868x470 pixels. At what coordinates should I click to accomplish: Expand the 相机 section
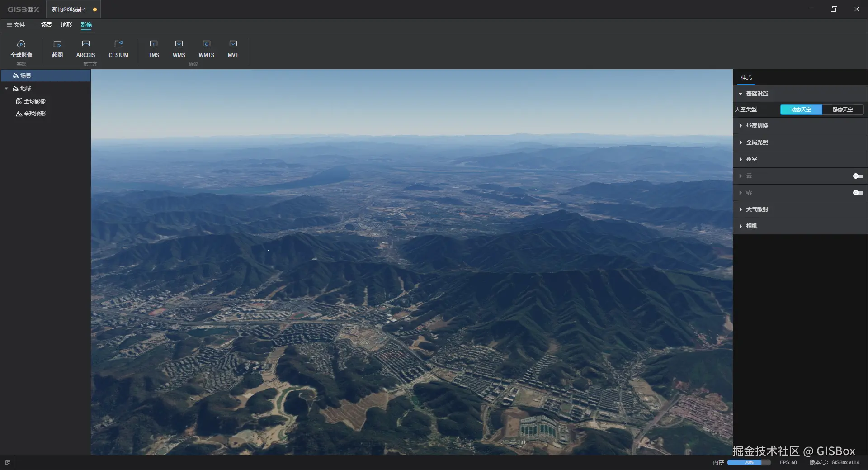[x=800, y=226]
